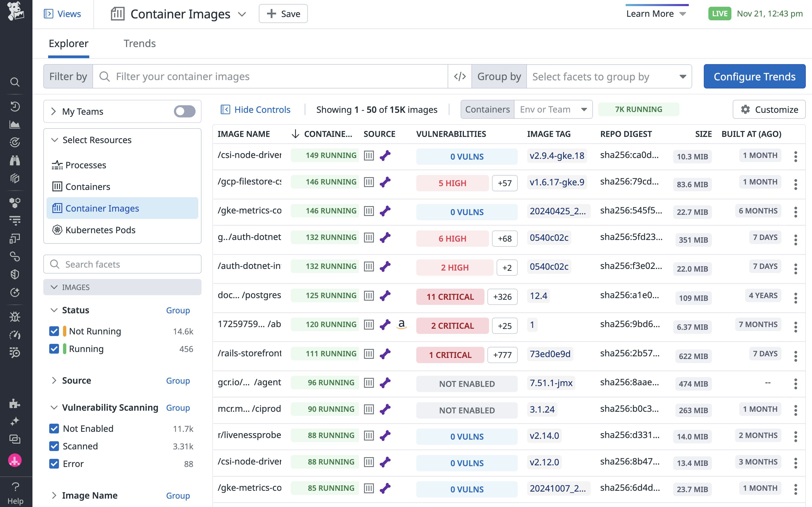
Task: Open Bits AI with the sparkles icon
Action: (15, 422)
